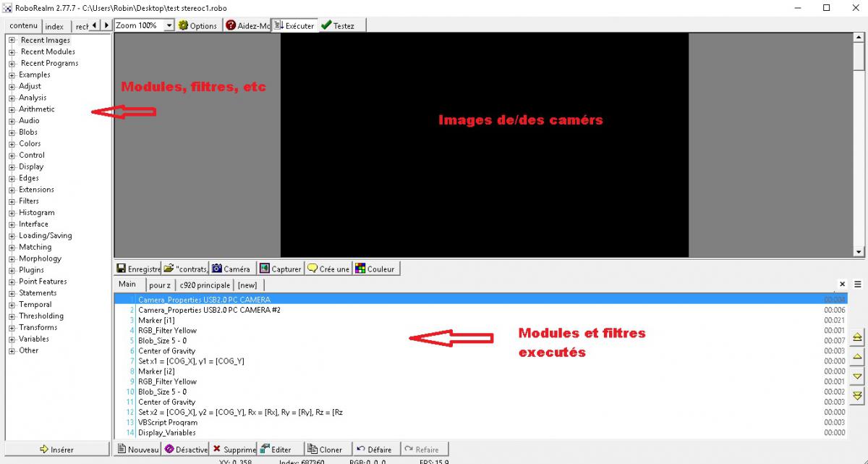868x464 pixels.
Task: Click the black camera image area
Action: pos(485,145)
